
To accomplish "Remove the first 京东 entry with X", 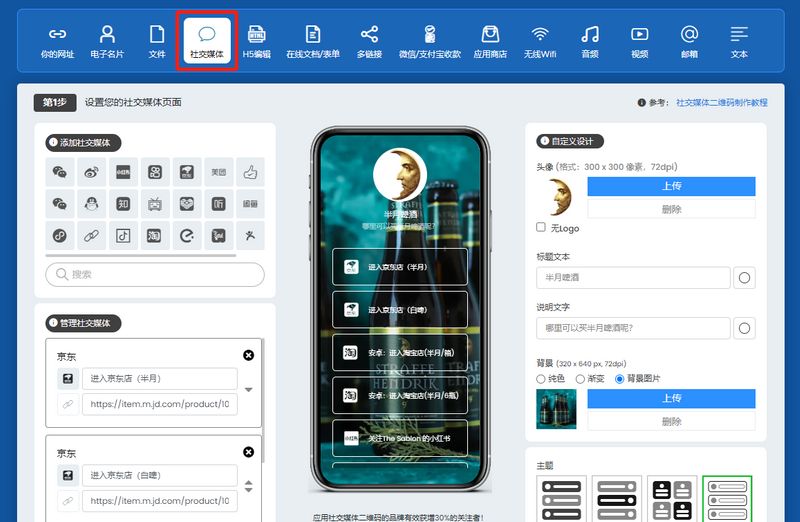I will (248, 355).
